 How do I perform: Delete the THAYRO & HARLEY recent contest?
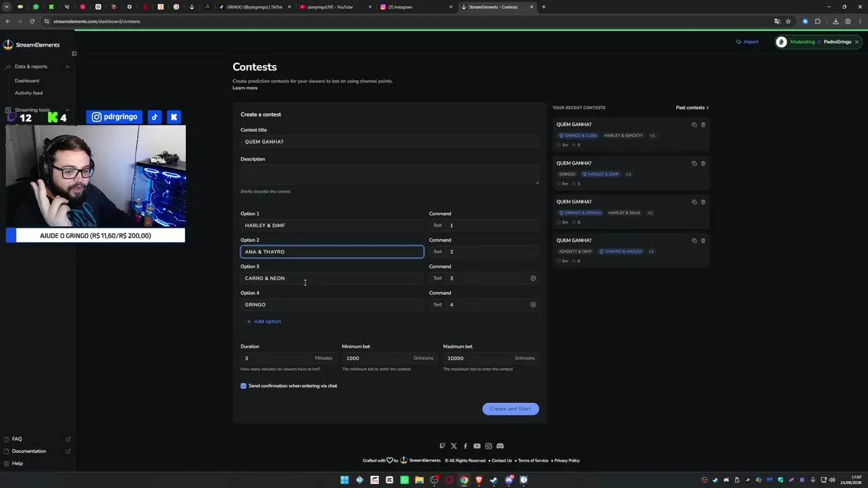pyautogui.click(x=703, y=241)
